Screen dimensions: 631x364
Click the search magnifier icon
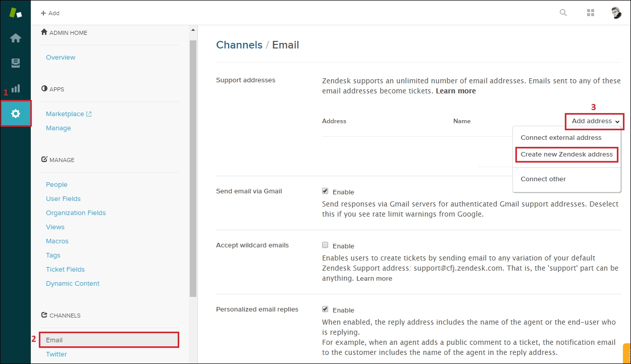pyautogui.click(x=563, y=13)
